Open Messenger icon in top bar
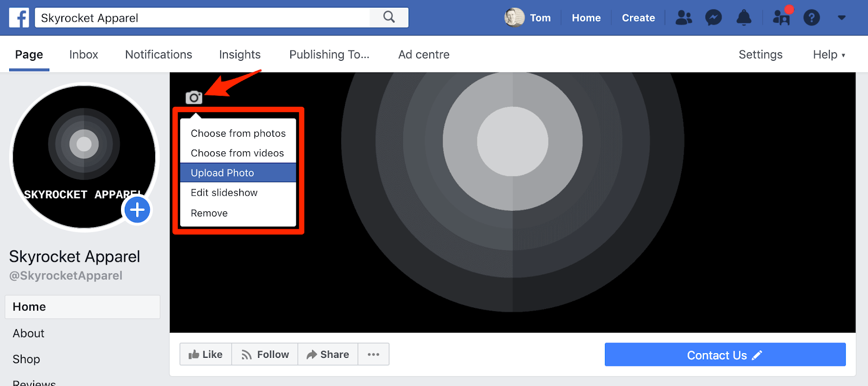The height and width of the screenshot is (386, 868). pos(713,18)
